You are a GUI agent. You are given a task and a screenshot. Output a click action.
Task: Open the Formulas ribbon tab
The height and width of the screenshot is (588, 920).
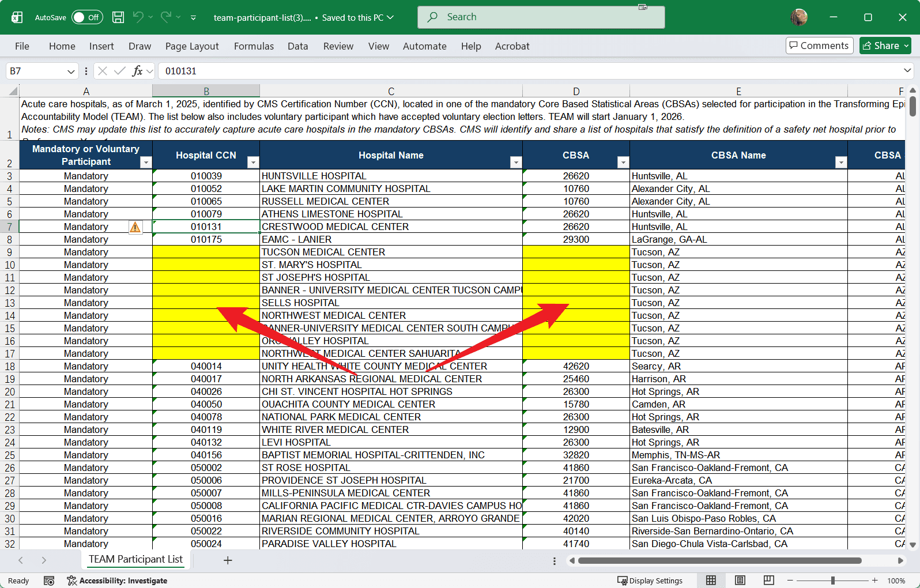(254, 46)
